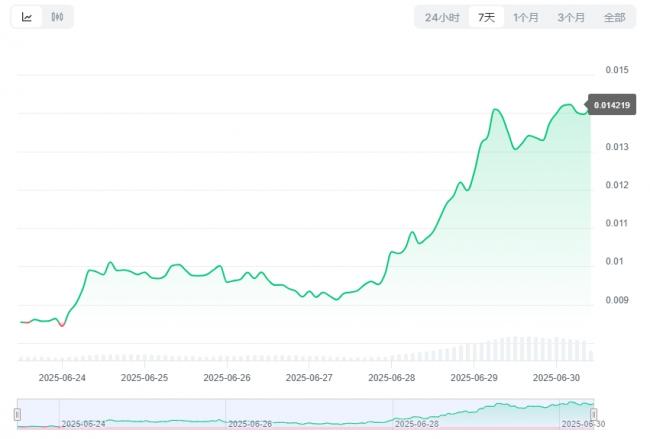The height and width of the screenshot is (439, 650).
Task: Select the 3个月 time range tab
Action: [x=571, y=17]
